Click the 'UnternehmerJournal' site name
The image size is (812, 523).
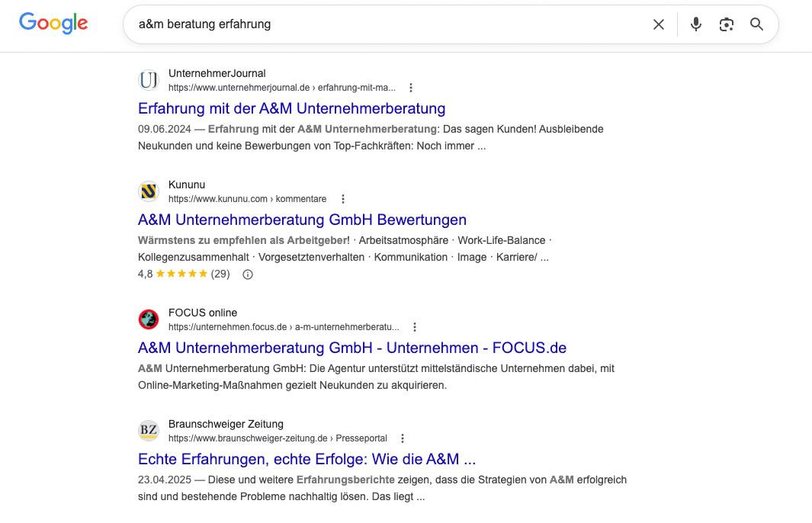[x=217, y=73]
